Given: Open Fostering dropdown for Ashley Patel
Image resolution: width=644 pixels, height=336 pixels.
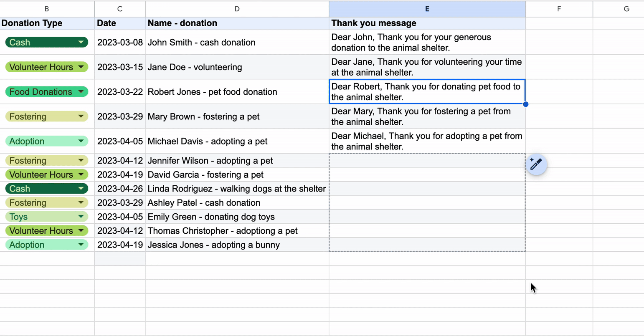Looking at the screenshot, I should (x=81, y=202).
